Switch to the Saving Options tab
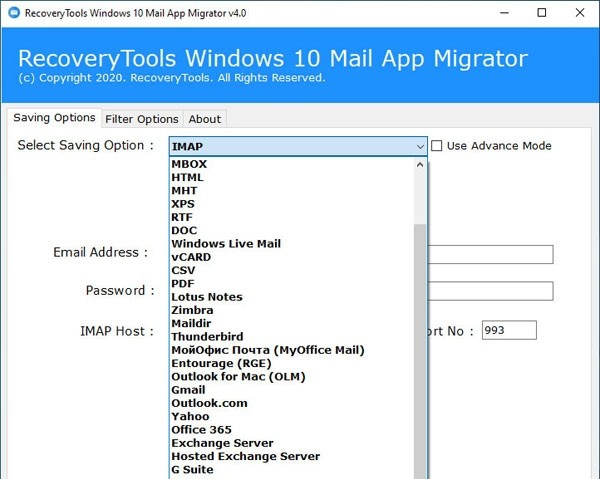This screenshot has height=479, width=600. [54, 117]
